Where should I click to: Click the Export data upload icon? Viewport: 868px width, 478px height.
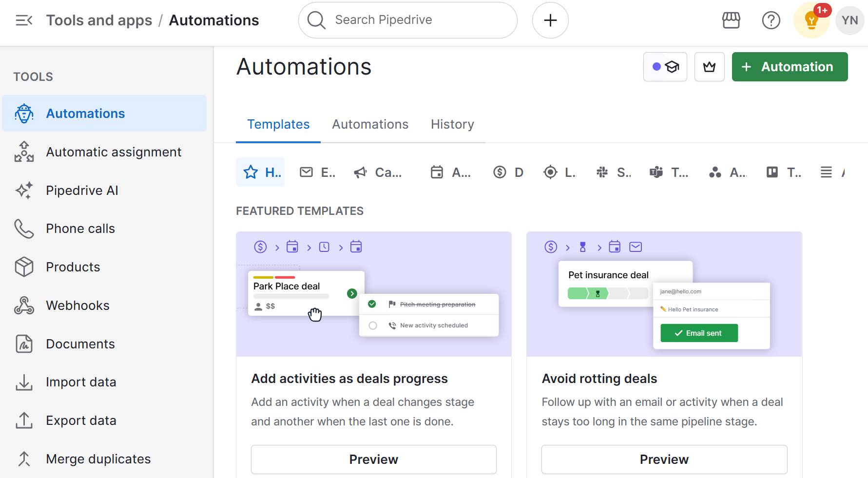(x=24, y=421)
